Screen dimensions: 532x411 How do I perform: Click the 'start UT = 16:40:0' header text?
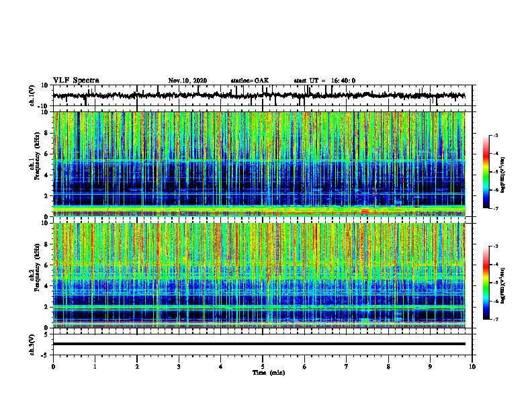tap(324, 81)
